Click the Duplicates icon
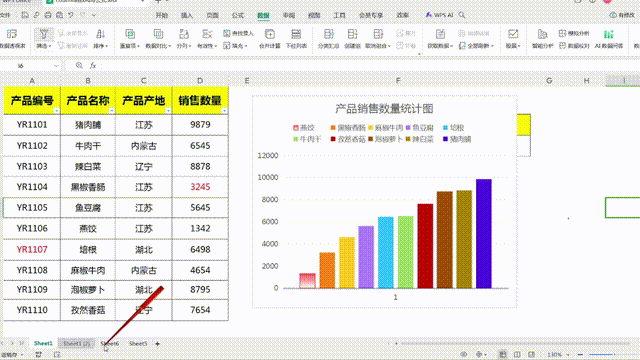The image size is (640, 360). pos(130,34)
